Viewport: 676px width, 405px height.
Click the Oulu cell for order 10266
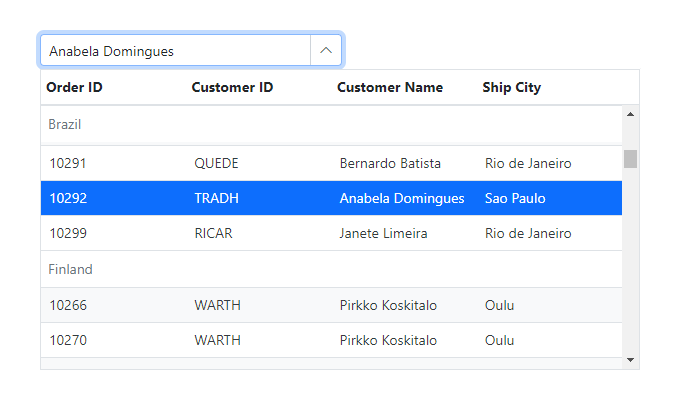point(499,305)
